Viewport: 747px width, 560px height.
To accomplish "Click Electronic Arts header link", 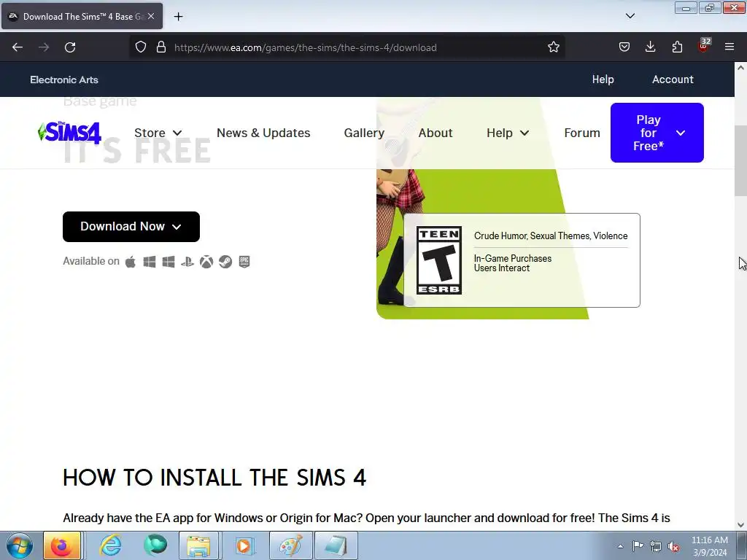I will tap(64, 79).
